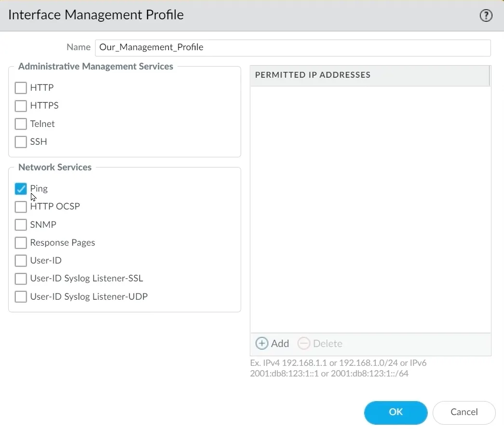Enable Response Pages service
The width and height of the screenshot is (504, 431).
(21, 242)
